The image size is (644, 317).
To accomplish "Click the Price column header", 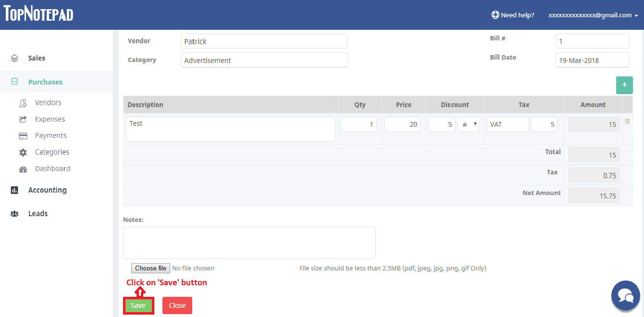I will (x=404, y=105).
